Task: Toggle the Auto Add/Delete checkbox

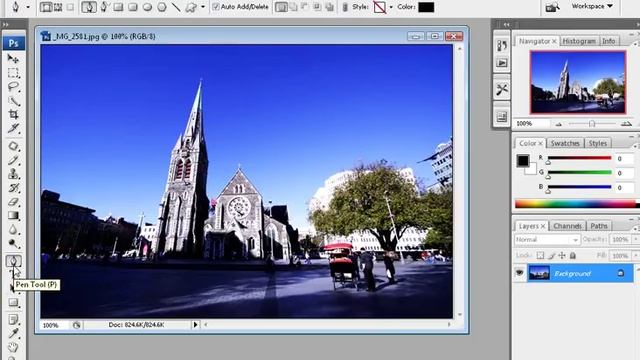Action: point(216,7)
